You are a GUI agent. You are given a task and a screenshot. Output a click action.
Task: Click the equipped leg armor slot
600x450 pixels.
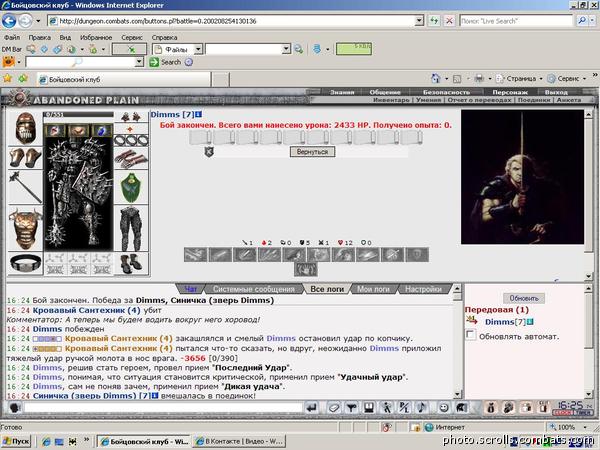(131, 228)
